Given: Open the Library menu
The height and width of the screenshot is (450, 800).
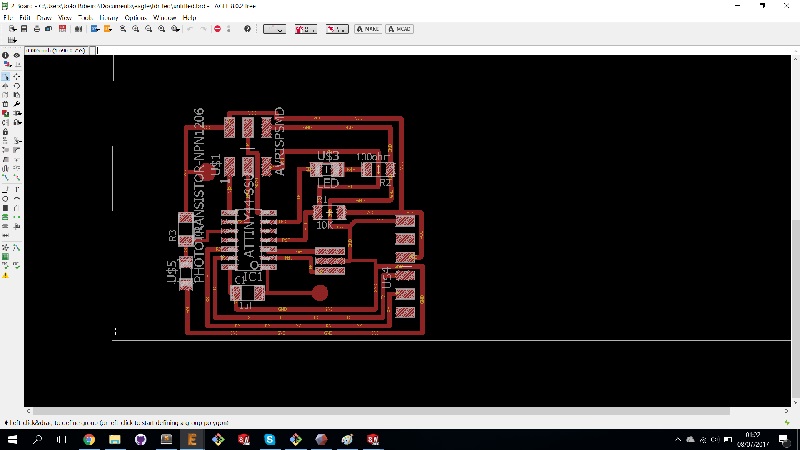Looking at the screenshot, I should click(x=109, y=17).
